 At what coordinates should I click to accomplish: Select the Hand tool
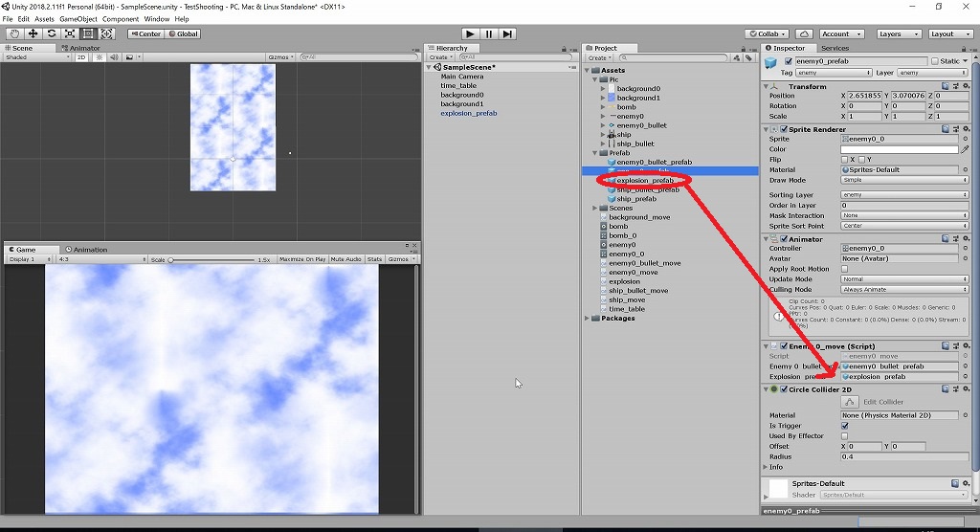click(x=13, y=33)
